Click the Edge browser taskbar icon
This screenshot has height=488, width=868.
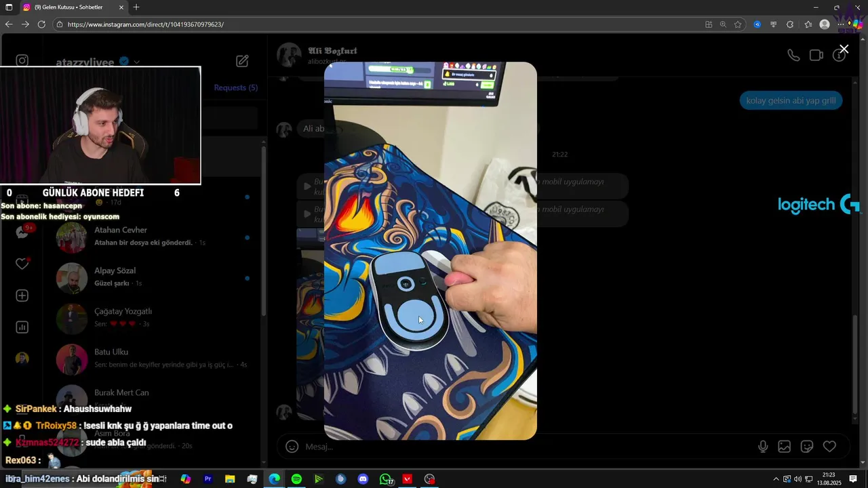click(274, 479)
